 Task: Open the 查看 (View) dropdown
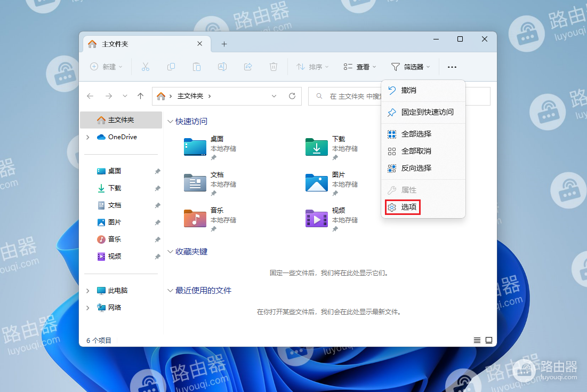click(360, 67)
